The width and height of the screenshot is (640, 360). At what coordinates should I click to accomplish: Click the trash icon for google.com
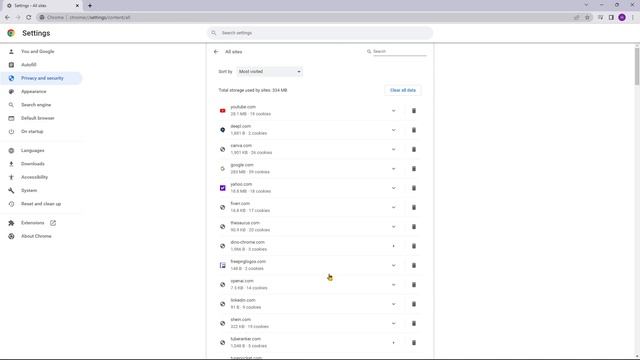[x=413, y=169]
